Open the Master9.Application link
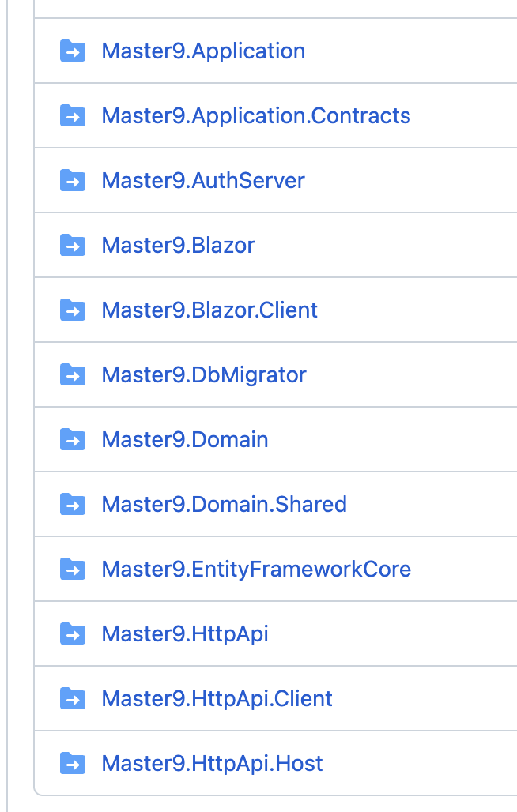The height and width of the screenshot is (812, 517). pyautogui.click(x=203, y=51)
